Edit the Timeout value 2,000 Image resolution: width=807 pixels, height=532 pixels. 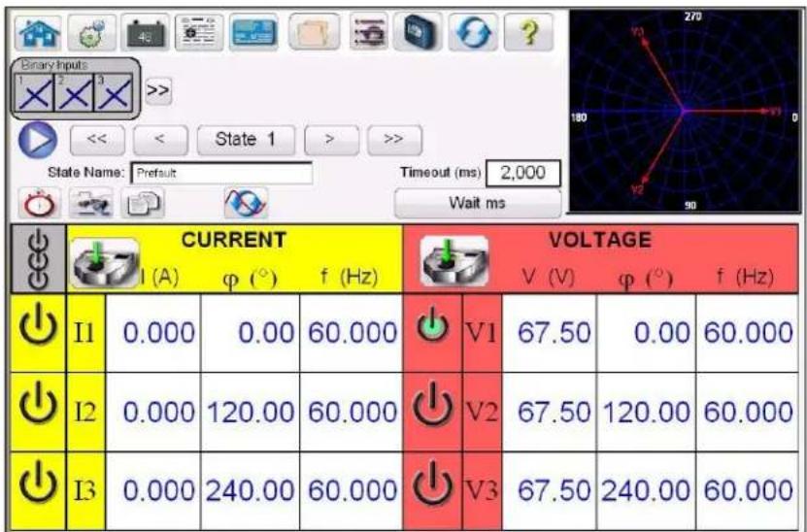[x=522, y=173]
